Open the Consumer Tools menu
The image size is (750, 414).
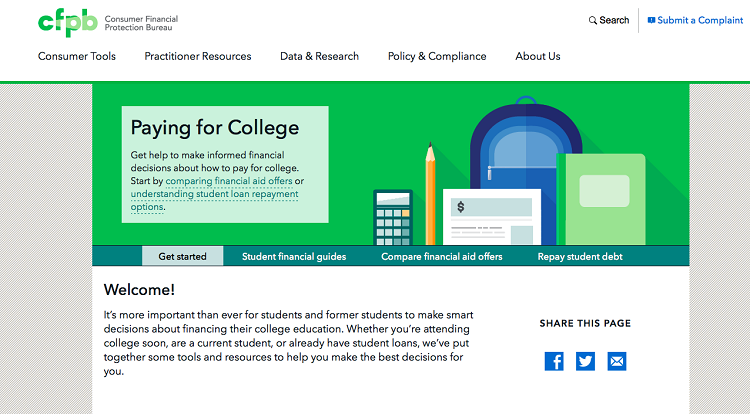pyautogui.click(x=77, y=56)
